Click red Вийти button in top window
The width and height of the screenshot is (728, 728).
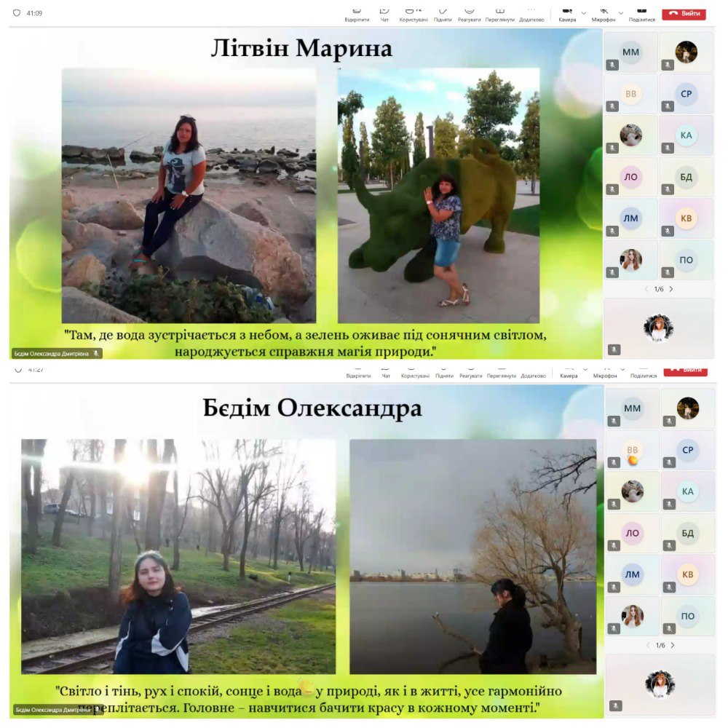pyautogui.click(x=684, y=13)
